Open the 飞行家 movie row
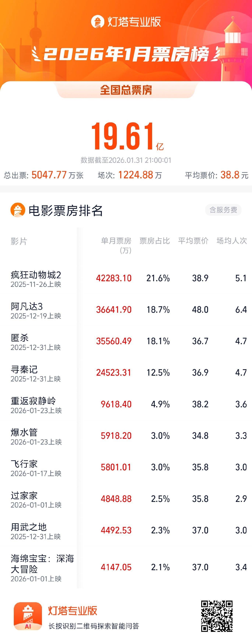The height and width of the screenshot is (644, 252). [24, 464]
